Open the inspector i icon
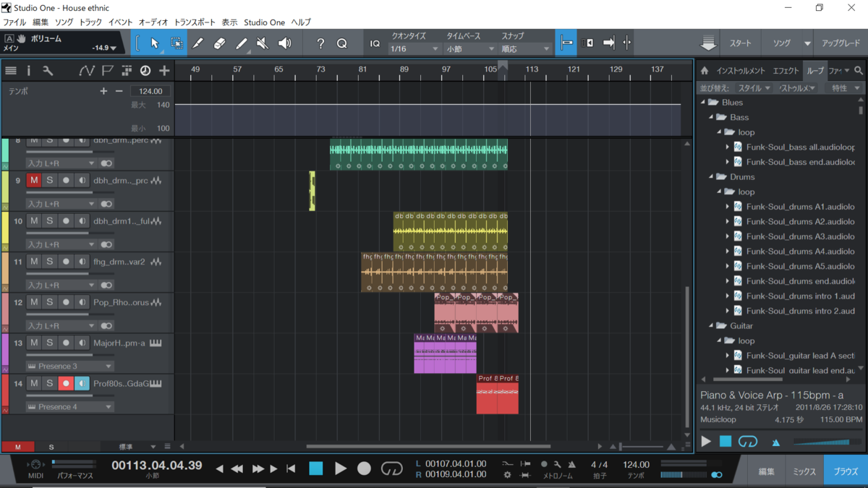 (29, 70)
